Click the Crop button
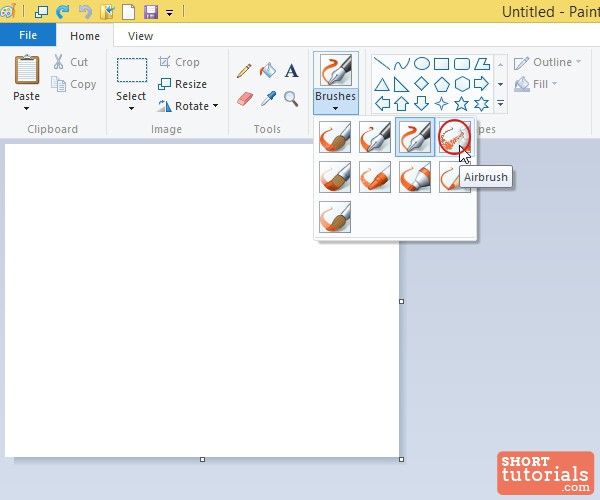 [x=179, y=62]
